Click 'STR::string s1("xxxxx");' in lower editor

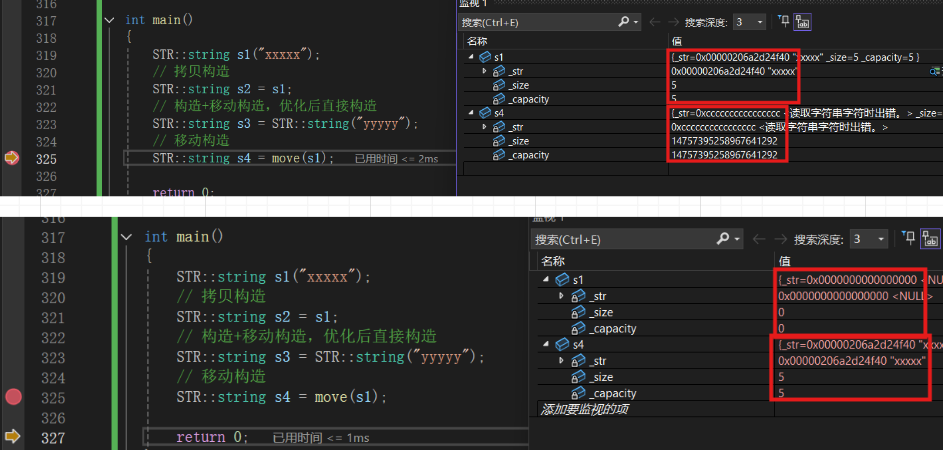(x=274, y=277)
